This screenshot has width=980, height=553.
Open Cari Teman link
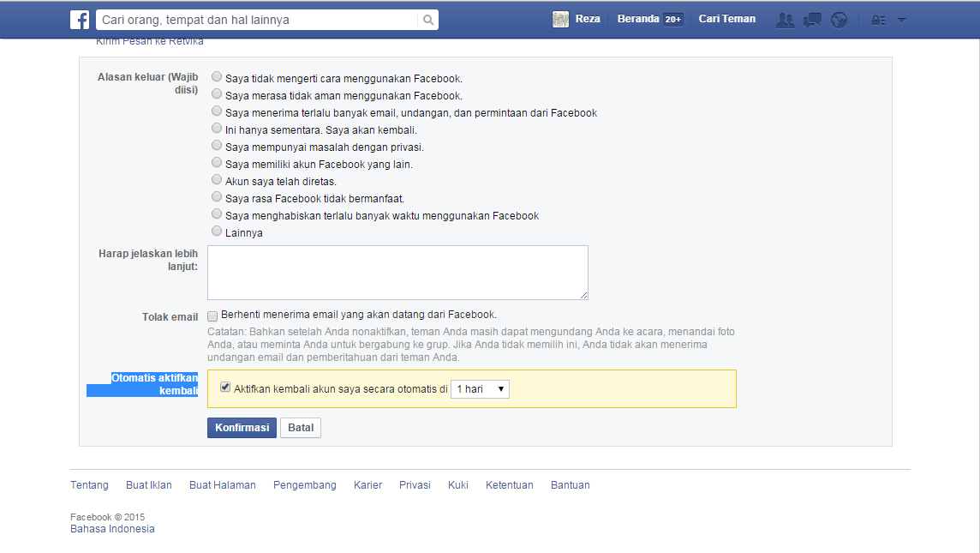[727, 19]
